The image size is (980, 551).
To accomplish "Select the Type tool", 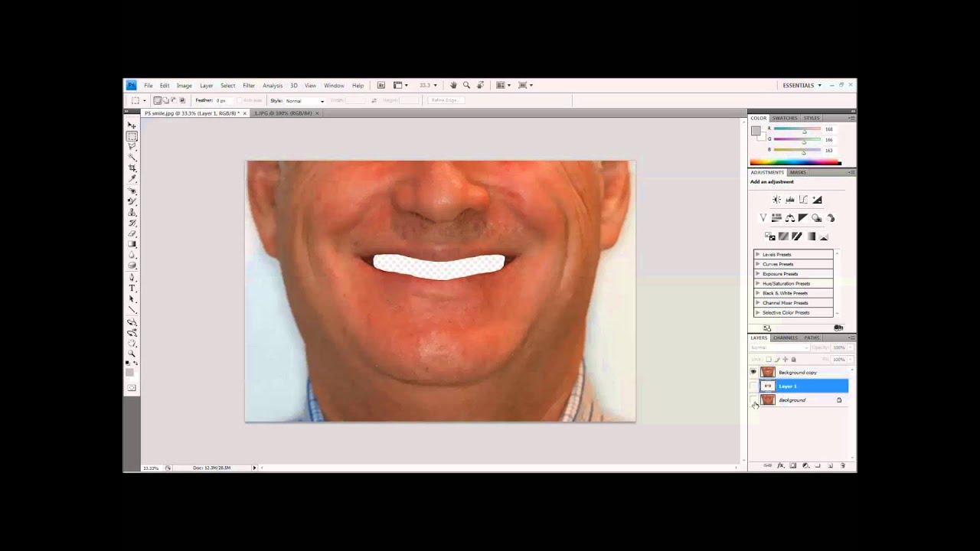I will click(x=132, y=289).
